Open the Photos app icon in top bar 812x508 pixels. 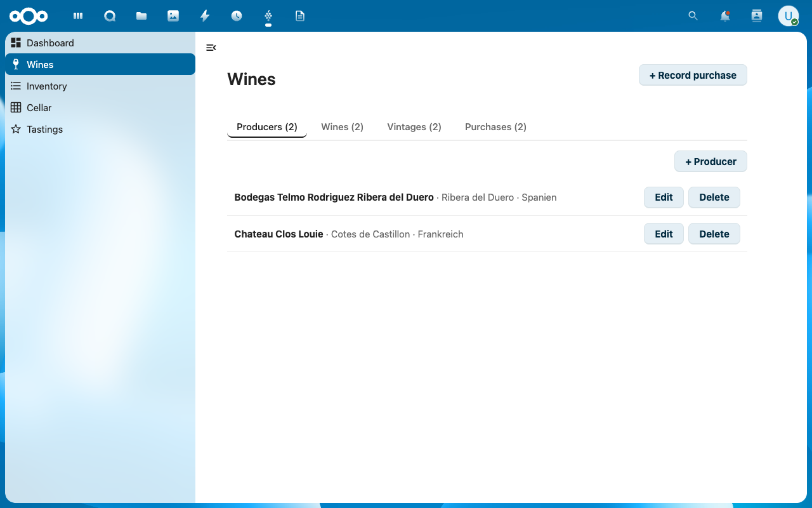coord(173,16)
